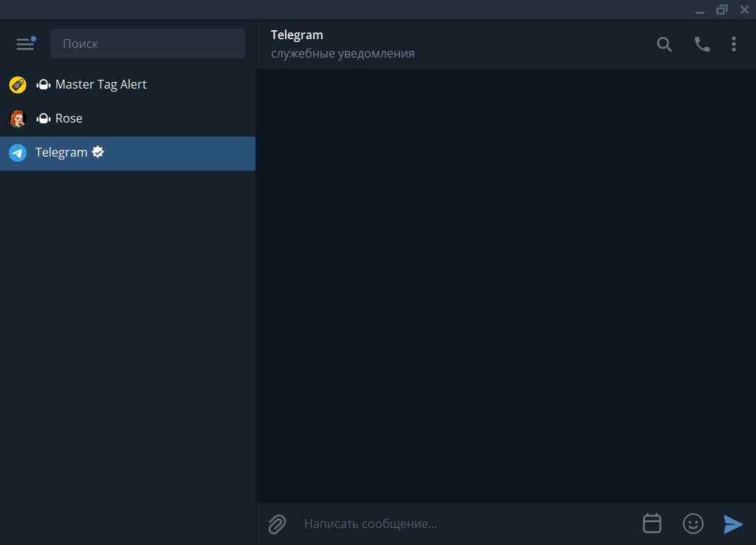Click the Telegram logo avatar
Viewport: 756px width, 545px height.
pos(18,153)
